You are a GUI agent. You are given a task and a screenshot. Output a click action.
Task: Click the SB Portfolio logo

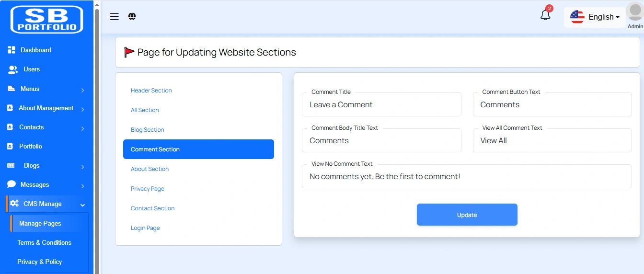[47, 20]
